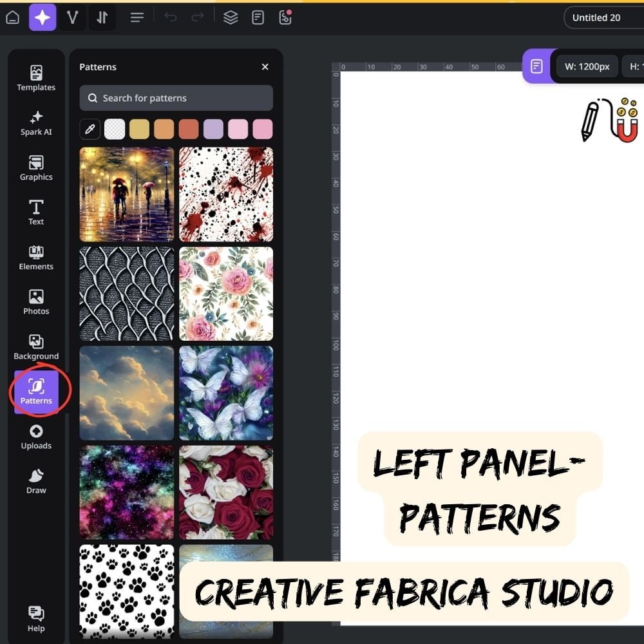
Task: Click the Home icon in top toolbar
Action: coord(13,17)
